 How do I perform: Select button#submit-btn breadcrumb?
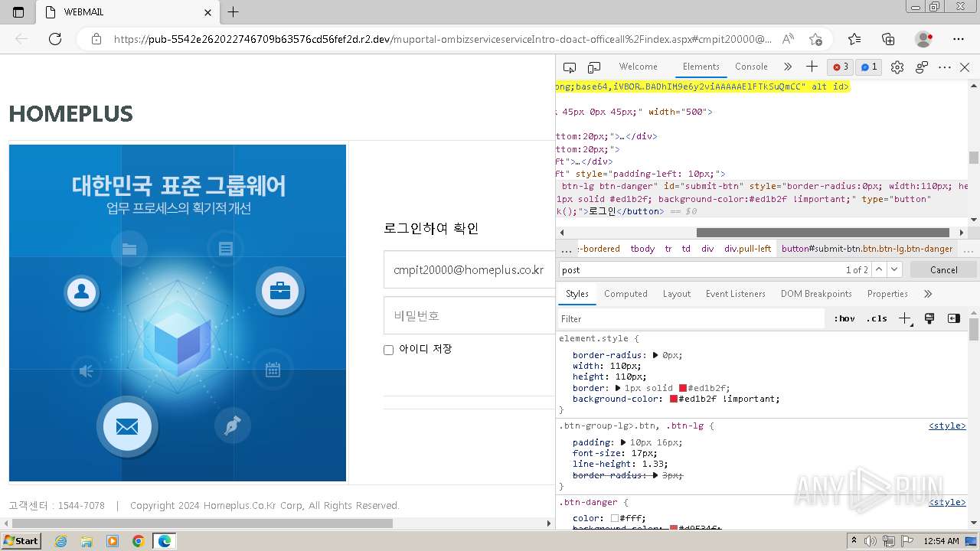point(867,249)
